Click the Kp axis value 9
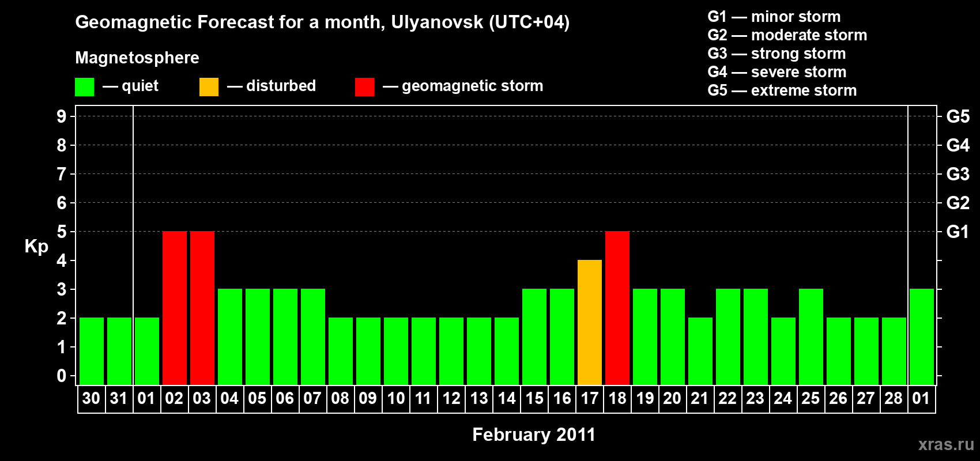980x461 pixels. pos(61,116)
